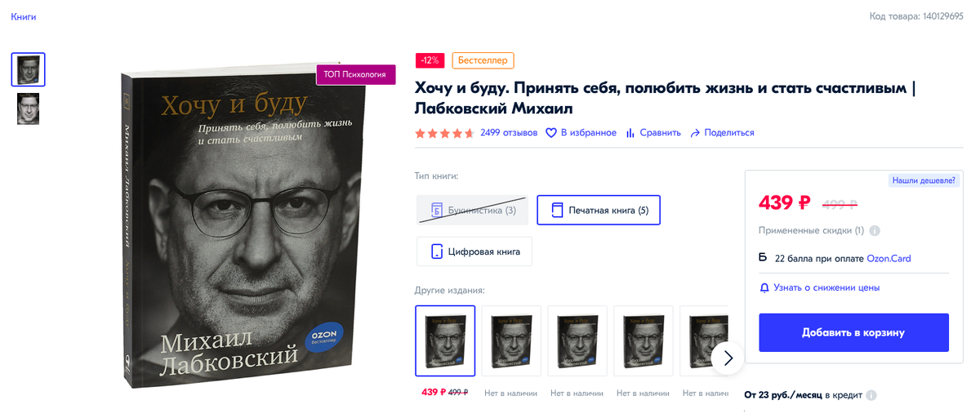The image size is (980, 418).
Task: Select the Цифровая книга book type
Action: click(474, 251)
